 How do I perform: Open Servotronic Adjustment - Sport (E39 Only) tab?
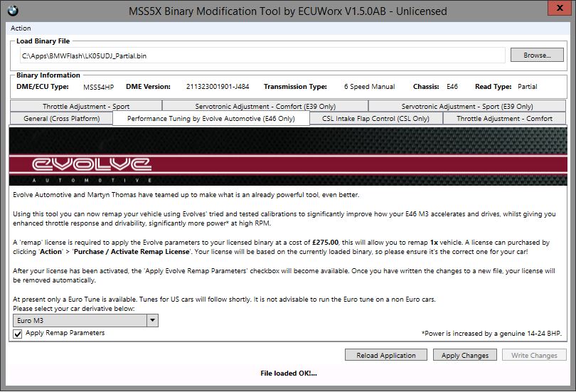pos(467,106)
